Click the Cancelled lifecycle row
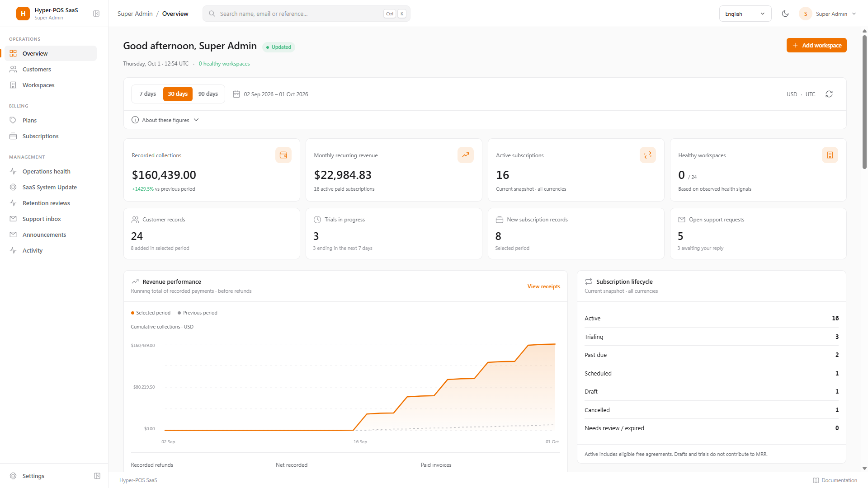 712,410
